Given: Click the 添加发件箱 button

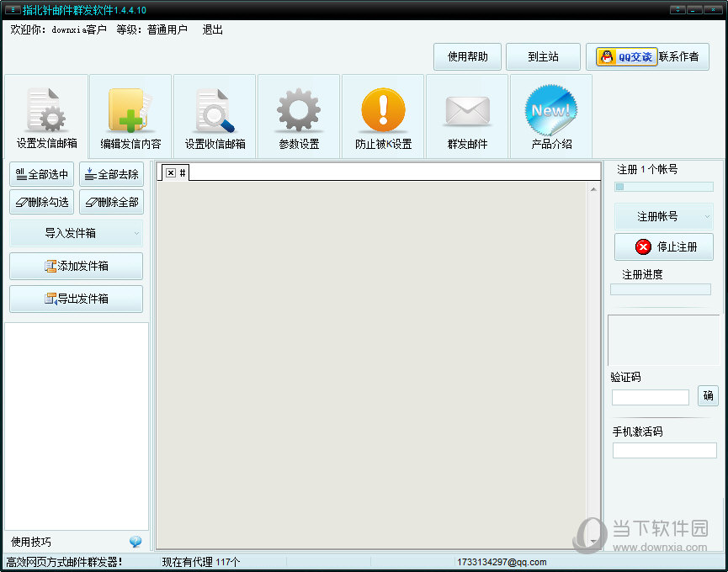Looking at the screenshot, I should (76, 266).
